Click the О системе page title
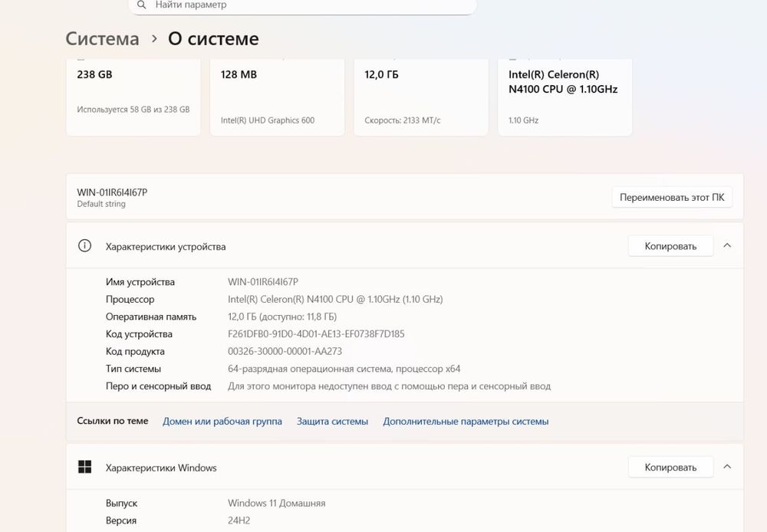The image size is (767, 532). [x=213, y=39]
